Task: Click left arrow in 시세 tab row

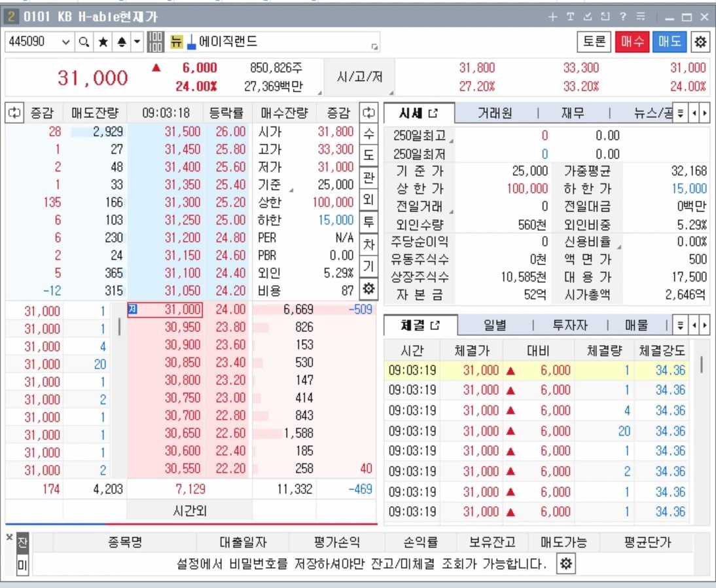Action: (694, 113)
